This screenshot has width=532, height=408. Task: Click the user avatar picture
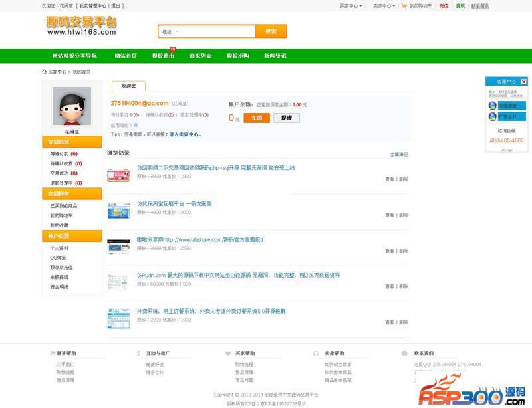[x=72, y=106]
